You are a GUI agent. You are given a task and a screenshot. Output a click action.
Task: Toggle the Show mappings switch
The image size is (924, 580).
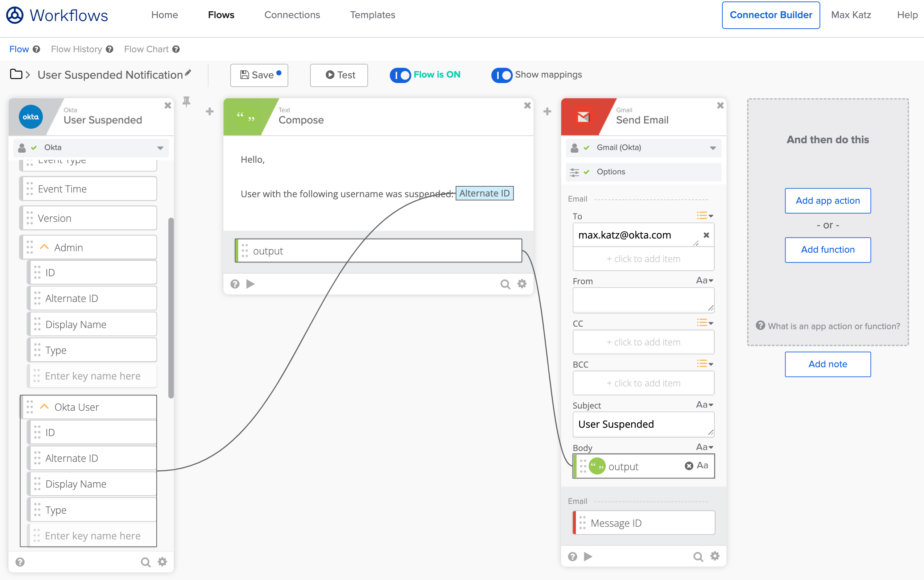pos(502,75)
